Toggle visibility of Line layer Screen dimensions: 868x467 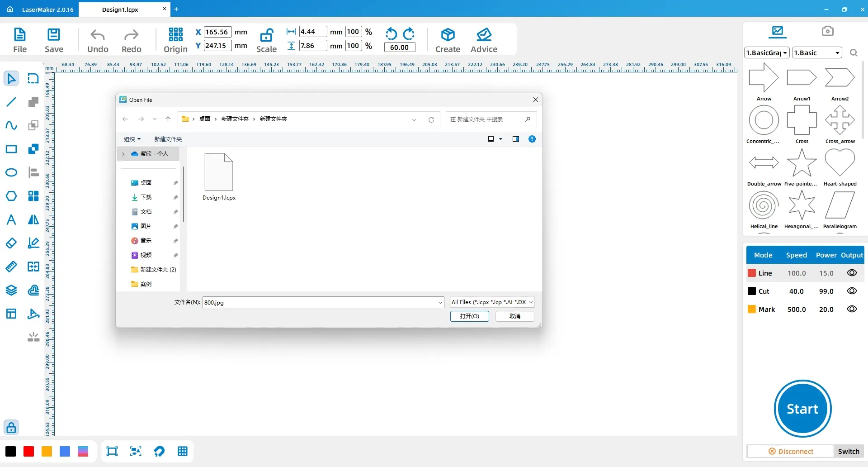[x=852, y=273]
